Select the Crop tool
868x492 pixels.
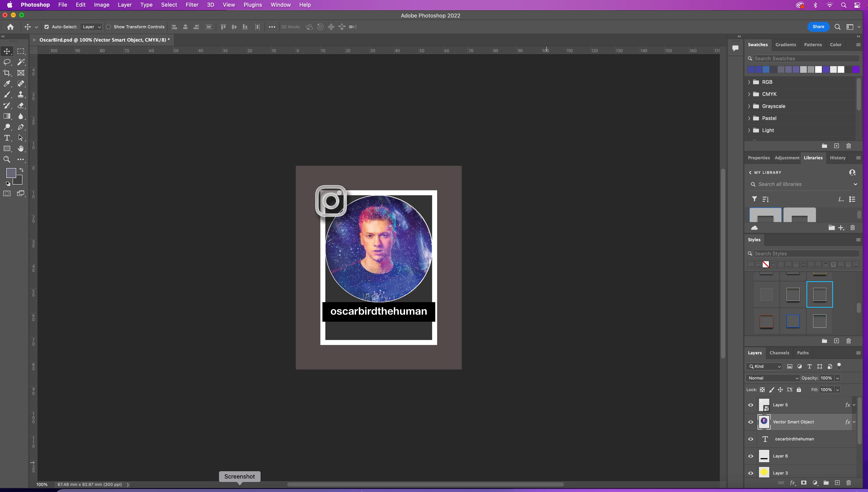7,73
